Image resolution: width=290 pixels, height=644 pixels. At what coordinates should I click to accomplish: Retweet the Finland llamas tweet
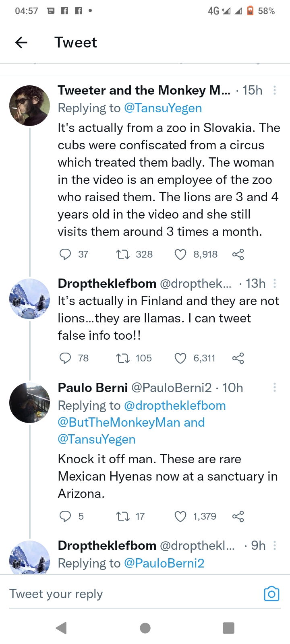point(122,358)
